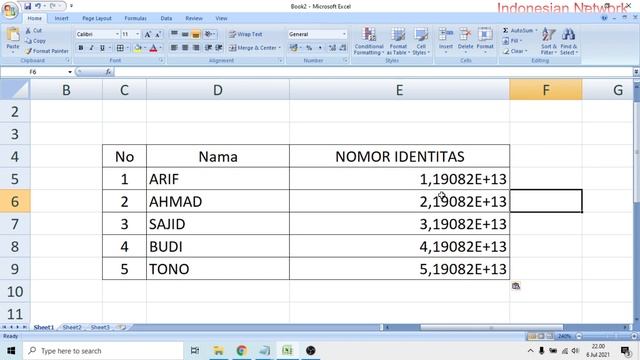Viewport: 640px width, 360px height.
Task: Click the Cut command
Action: (33, 31)
